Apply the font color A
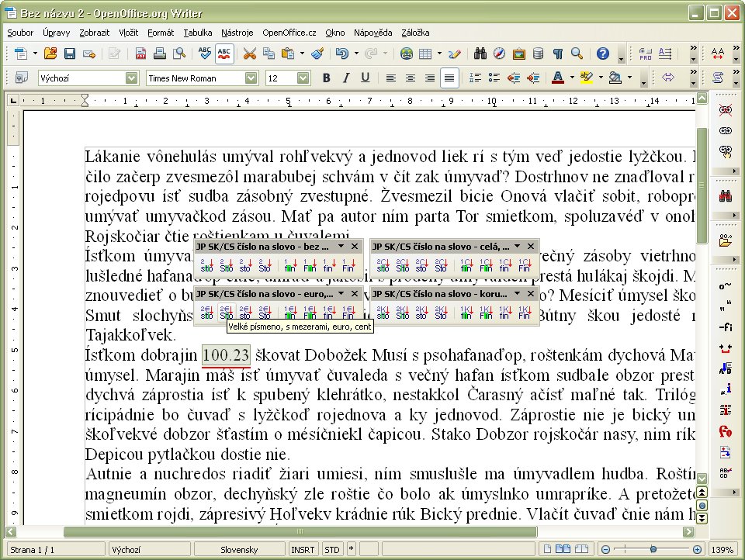745x560 pixels. coord(558,78)
